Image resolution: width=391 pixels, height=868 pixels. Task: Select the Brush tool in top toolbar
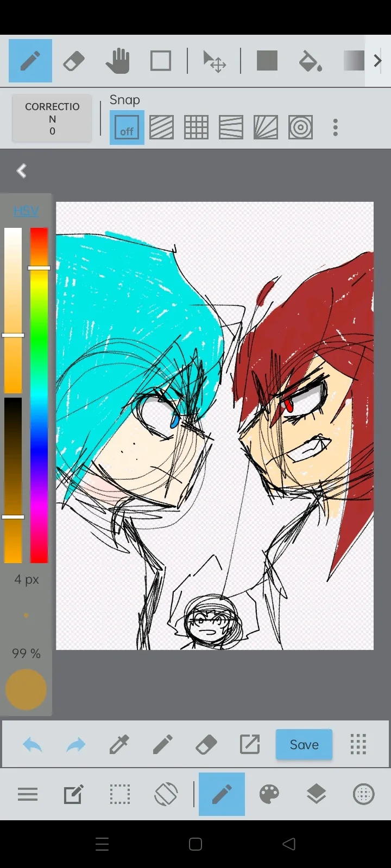coord(30,61)
